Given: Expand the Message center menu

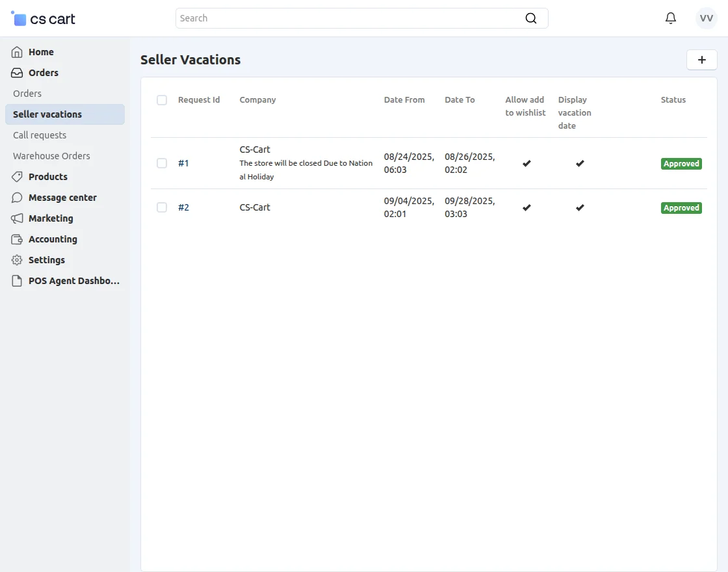Looking at the screenshot, I should tap(62, 198).
